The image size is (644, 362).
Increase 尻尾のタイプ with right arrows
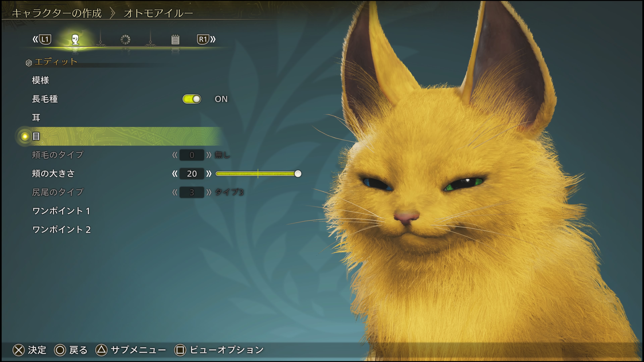(x=209, y=192)
